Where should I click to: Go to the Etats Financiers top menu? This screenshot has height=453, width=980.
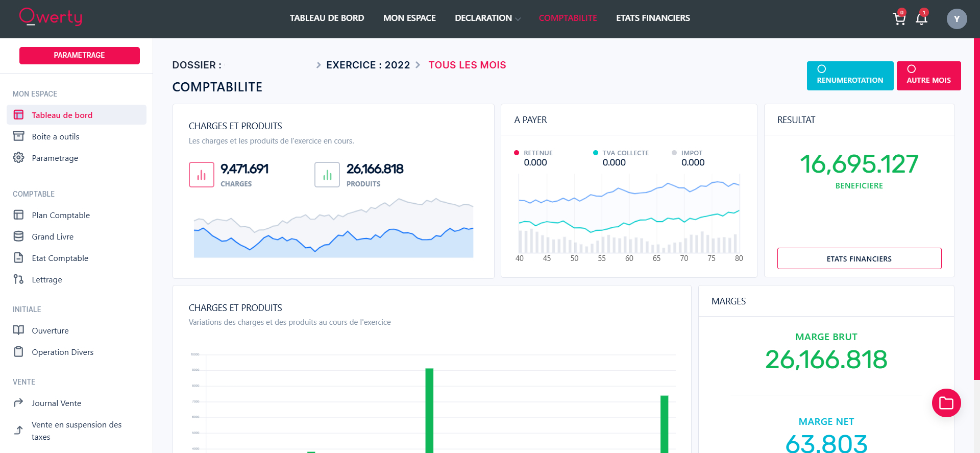click(x=653, y=18)
